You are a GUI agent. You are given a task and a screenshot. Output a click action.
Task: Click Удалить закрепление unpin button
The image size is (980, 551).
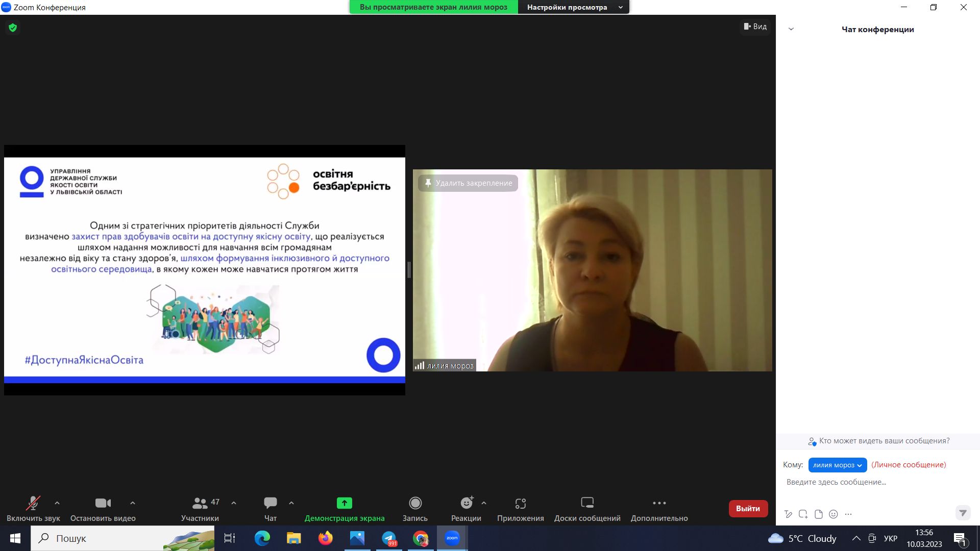pos(468,183)
